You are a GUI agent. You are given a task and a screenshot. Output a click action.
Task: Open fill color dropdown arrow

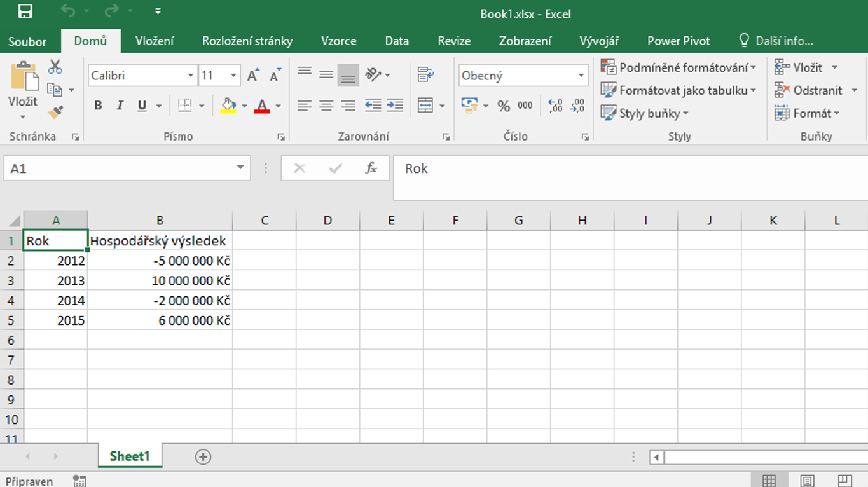[x=244, y=106]
